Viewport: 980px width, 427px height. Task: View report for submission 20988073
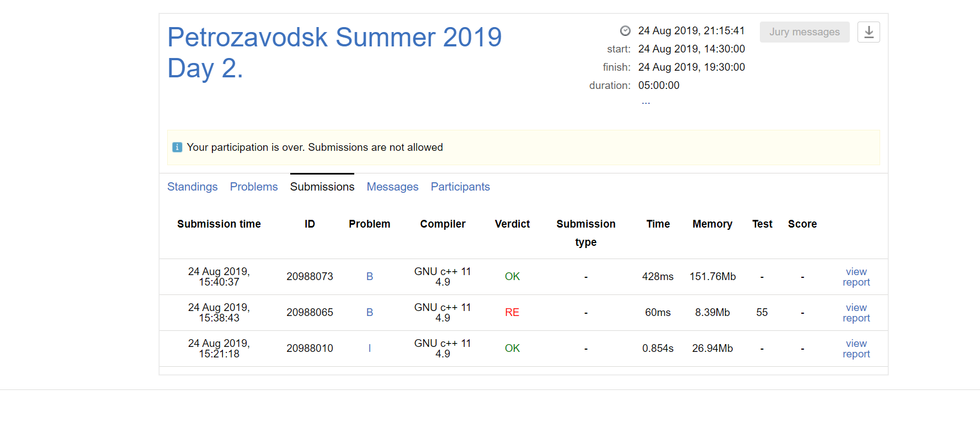(856, 277)
